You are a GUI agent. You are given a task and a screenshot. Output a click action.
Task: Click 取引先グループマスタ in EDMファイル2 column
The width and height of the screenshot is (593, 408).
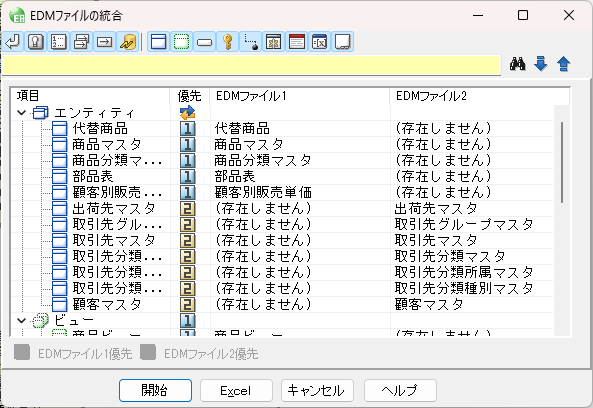464,225
